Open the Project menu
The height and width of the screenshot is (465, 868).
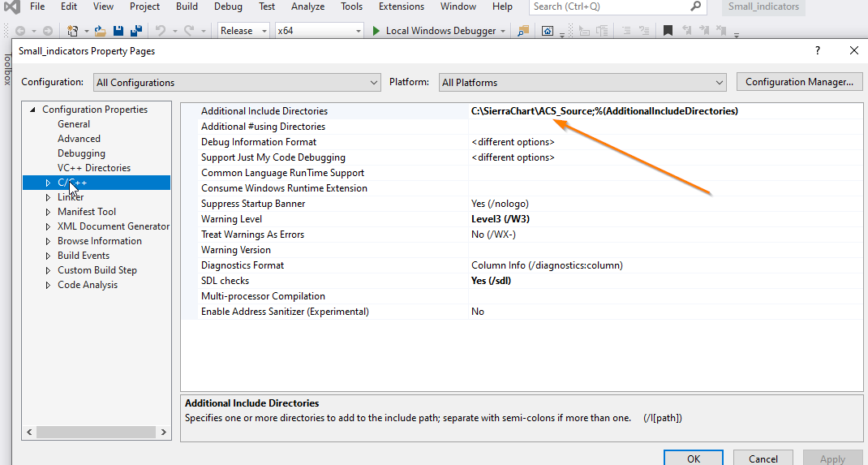pos(144,6)
